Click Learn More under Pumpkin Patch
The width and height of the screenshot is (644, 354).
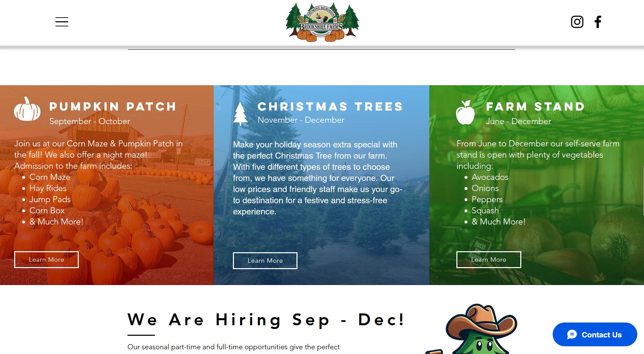pos(46,260)
